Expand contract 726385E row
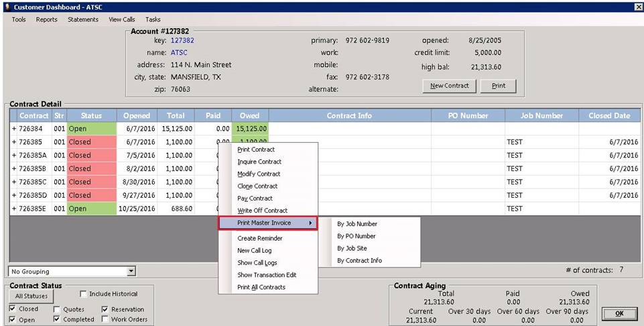Viewport: 644px width, 326px height. tap(14, 209)
